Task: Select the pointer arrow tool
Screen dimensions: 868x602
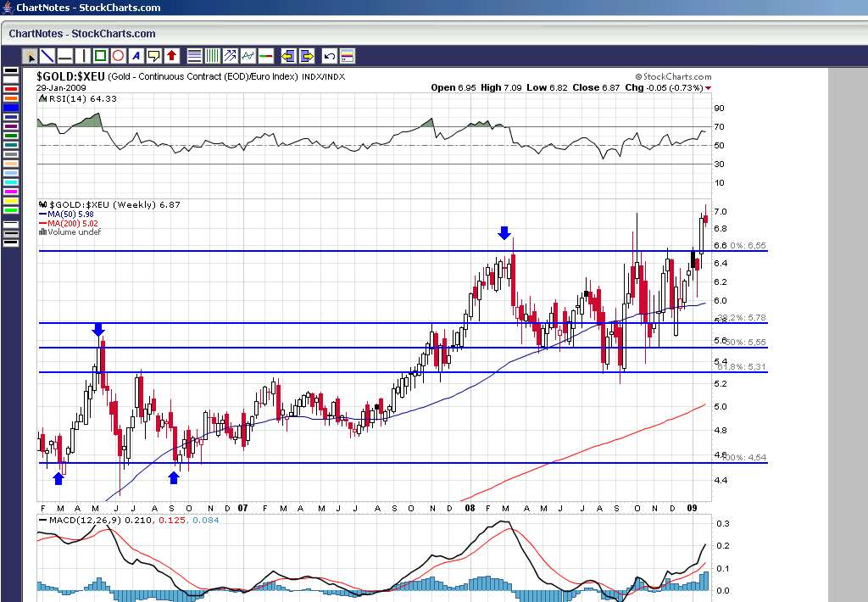Action: (31, 56)
